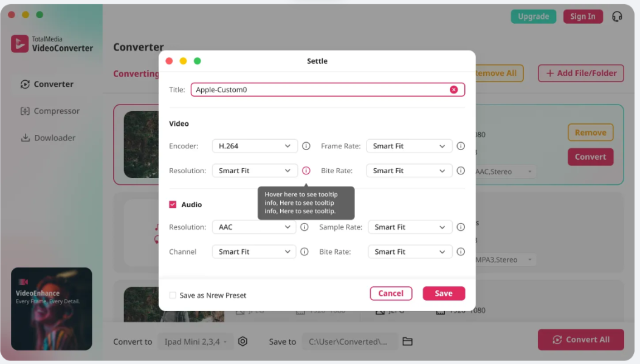Open the Channel Smart Fit dropdown

tap(254, 252)
